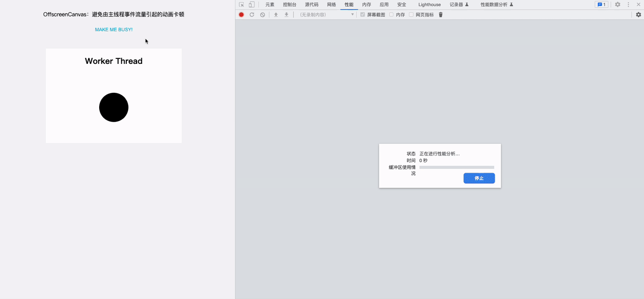This screenshot has width=644, height=299.
Task: Click the 停止 button in the dialog
Action: (x=479, y=178)
